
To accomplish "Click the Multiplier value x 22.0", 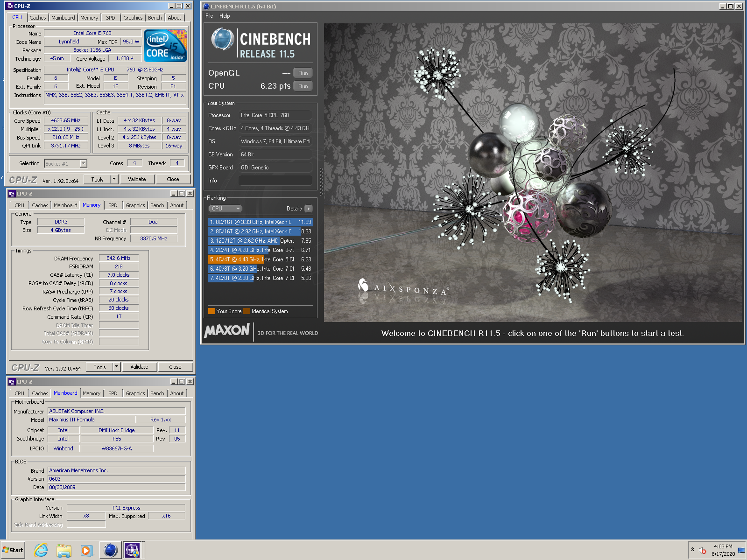I will [x=66, y=129].
